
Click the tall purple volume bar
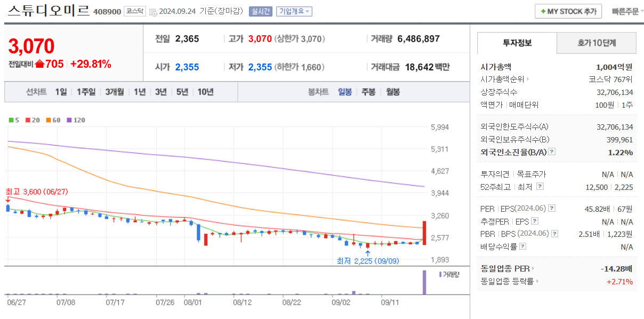pos(424,282)
